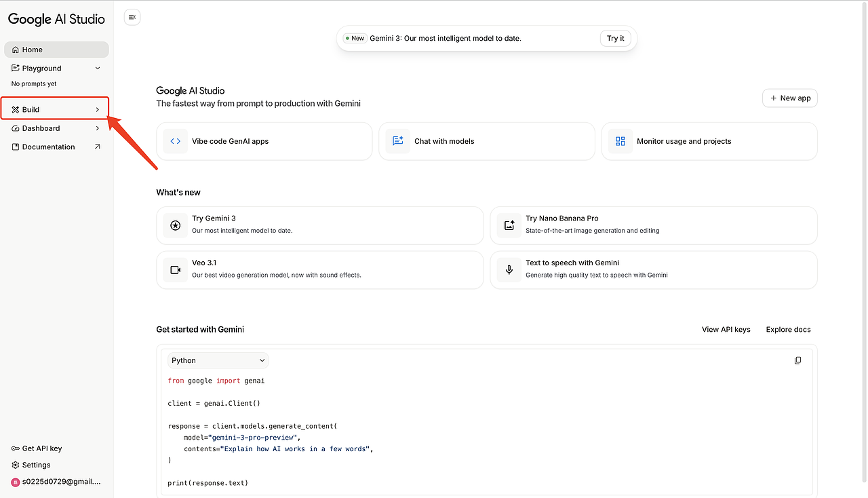Viewport: 868px width, 498px height.
Task: Open the Python language dropdown
Action: (218, 360)
